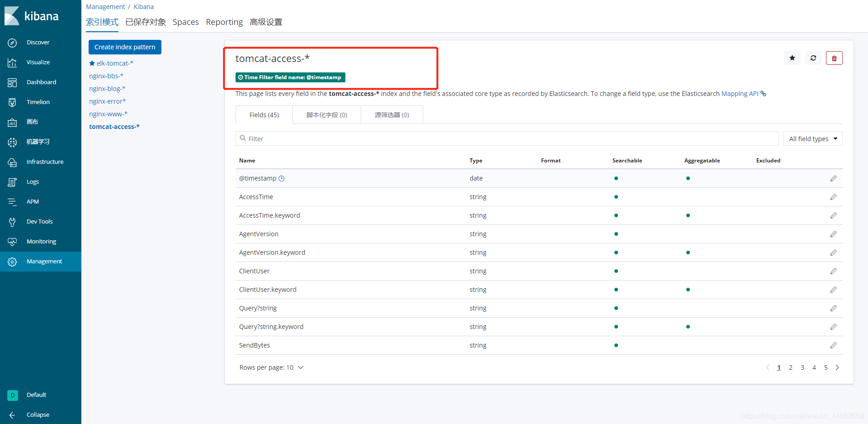Open the Mapping API link
The width and height of the screenshot is (868, 424).
740,94
